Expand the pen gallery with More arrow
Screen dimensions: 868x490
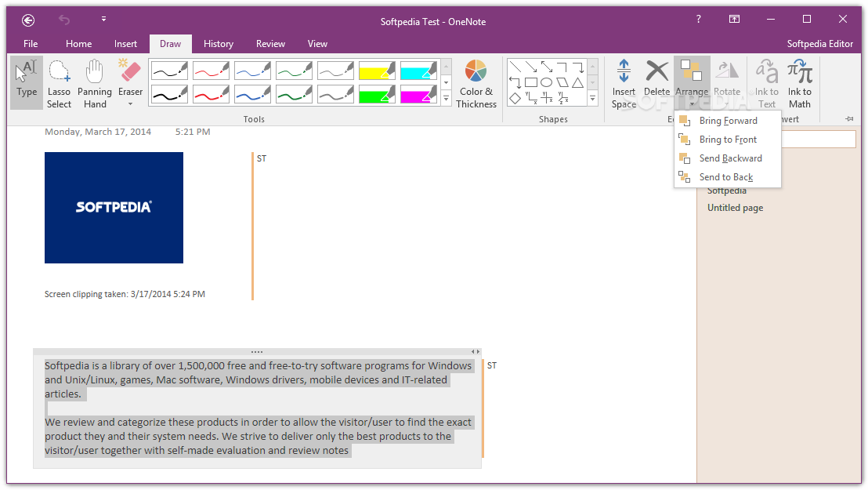(x=447, y=99)
